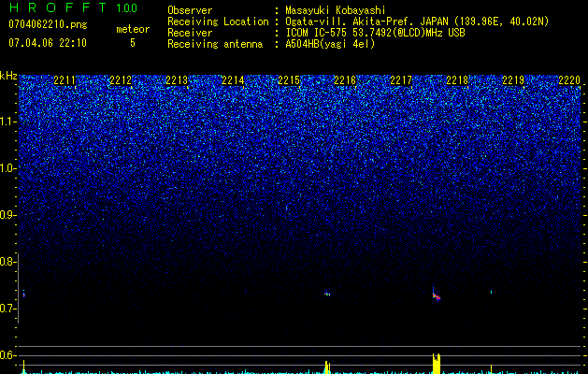
Task: Click the 2218 time marker
Action: pyautogui.click(x=457, y=80)
